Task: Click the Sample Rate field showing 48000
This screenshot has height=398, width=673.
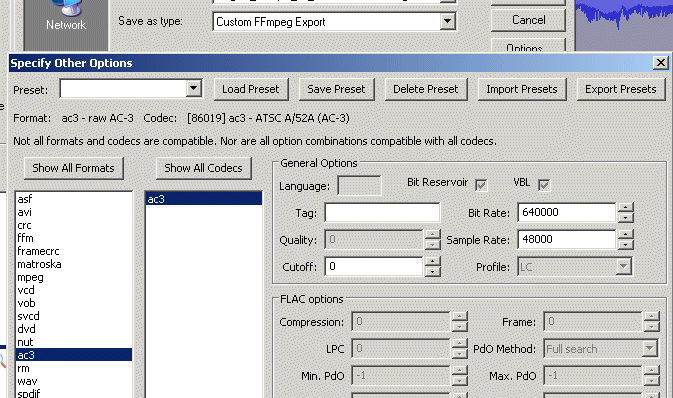Action: [567, 240]
